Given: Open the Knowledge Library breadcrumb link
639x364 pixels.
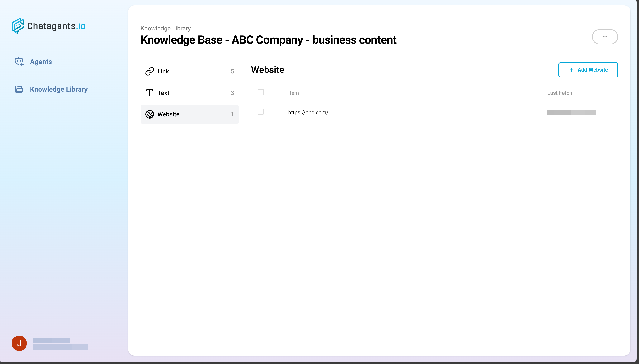Looking at the screenshot, I should (x=165, y=28).
